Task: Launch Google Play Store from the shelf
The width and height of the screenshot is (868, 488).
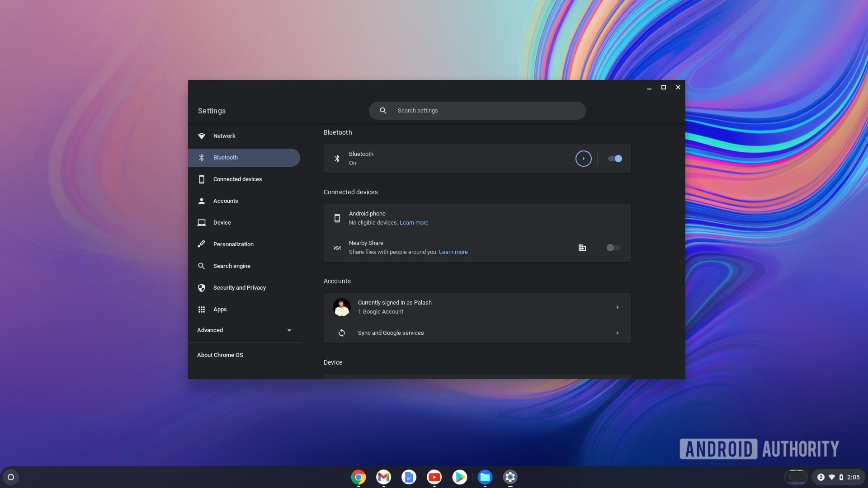Action: (459, 477)
